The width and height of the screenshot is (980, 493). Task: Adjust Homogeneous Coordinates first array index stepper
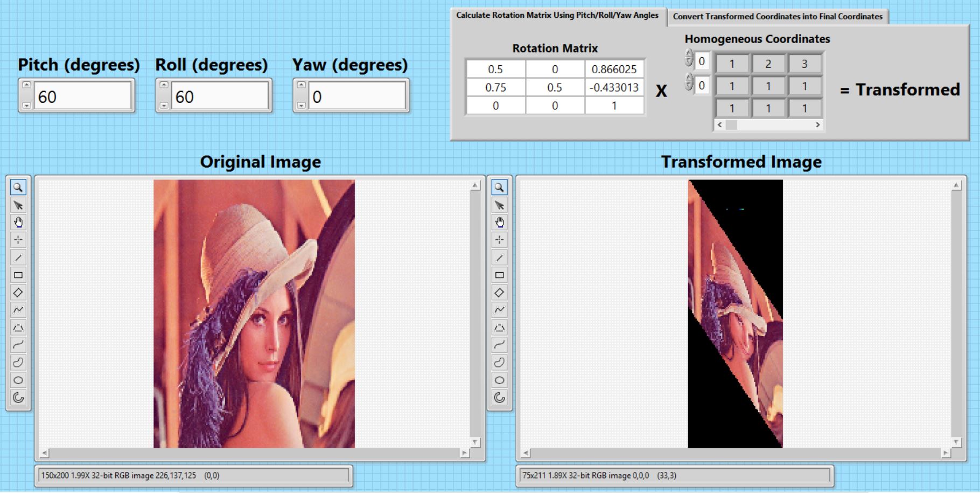[x=689, y=58]
